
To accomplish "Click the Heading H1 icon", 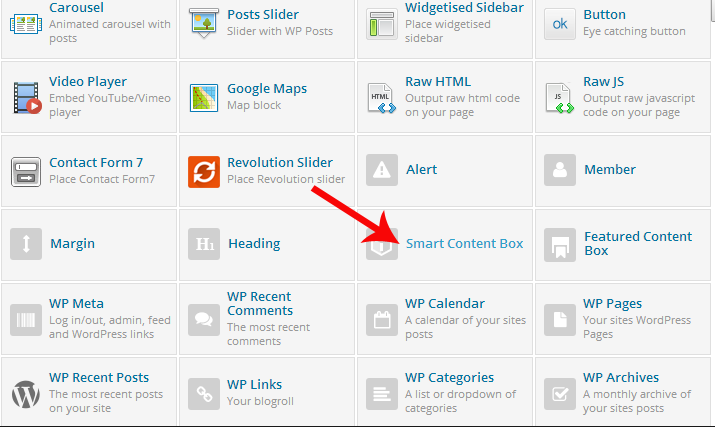I will tap(204, 244).
